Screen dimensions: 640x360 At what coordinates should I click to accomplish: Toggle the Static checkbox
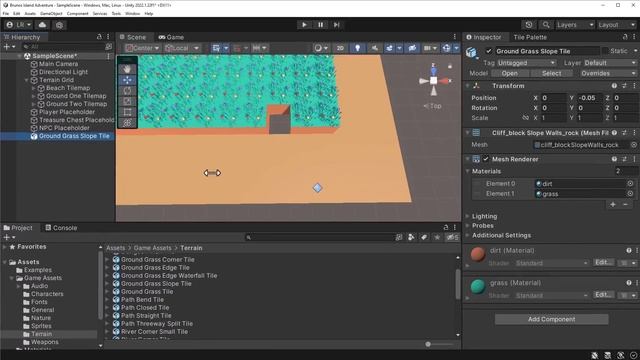pyautogui.click(x=605, y=51)
